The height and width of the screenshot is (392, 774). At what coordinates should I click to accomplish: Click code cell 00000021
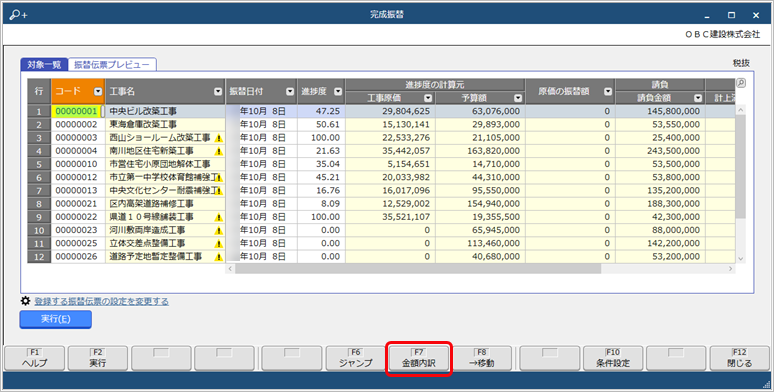tap(78, 204)
